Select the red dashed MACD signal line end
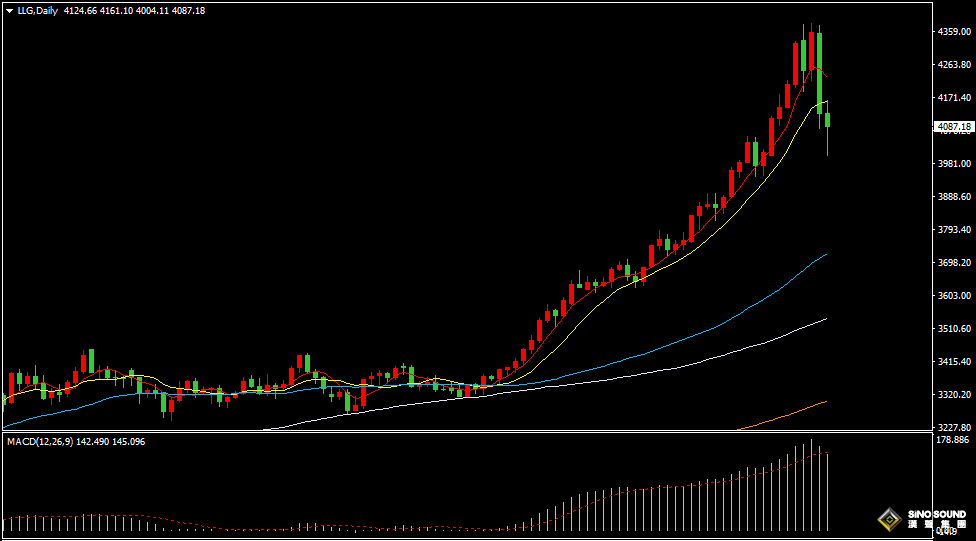This screenshot has height=541, width=976. pyautogui.click(x=826, y=454)
